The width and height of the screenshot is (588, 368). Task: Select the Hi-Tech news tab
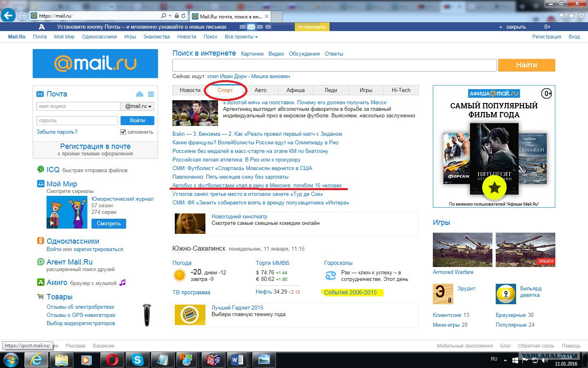pos(401,90)
